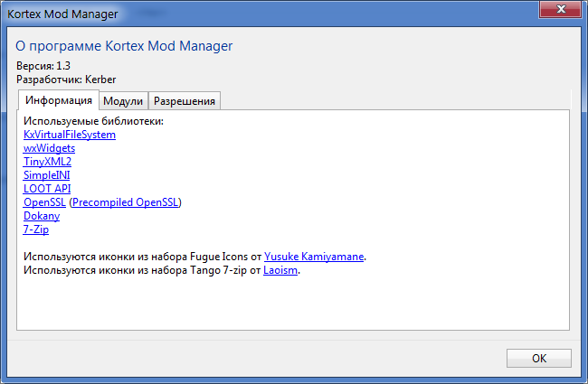
Task: Select the Разрешения tab
Action: click(x=184, y=100)
